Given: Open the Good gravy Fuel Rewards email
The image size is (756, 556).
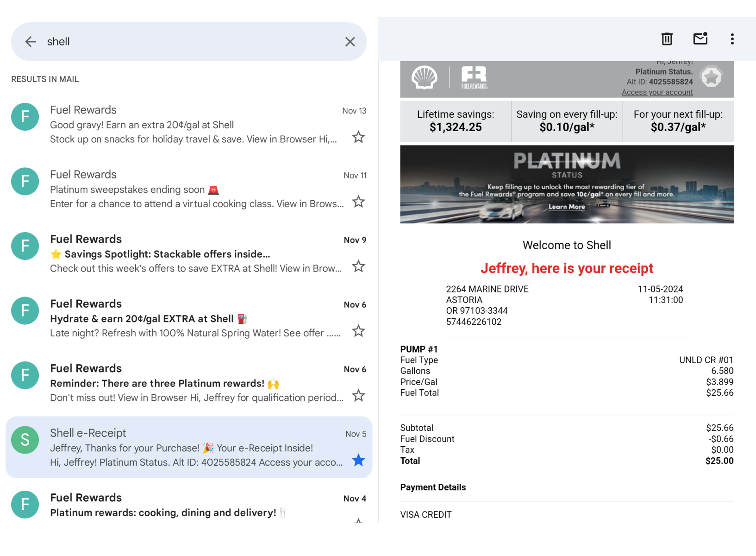Looking at the screenshot, I should [194, 125].
